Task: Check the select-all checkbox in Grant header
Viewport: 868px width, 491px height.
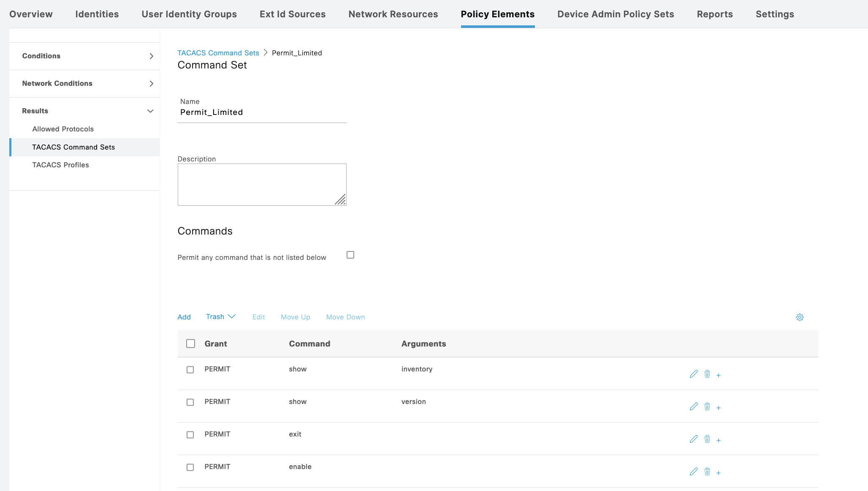Action: coord(191,344)
